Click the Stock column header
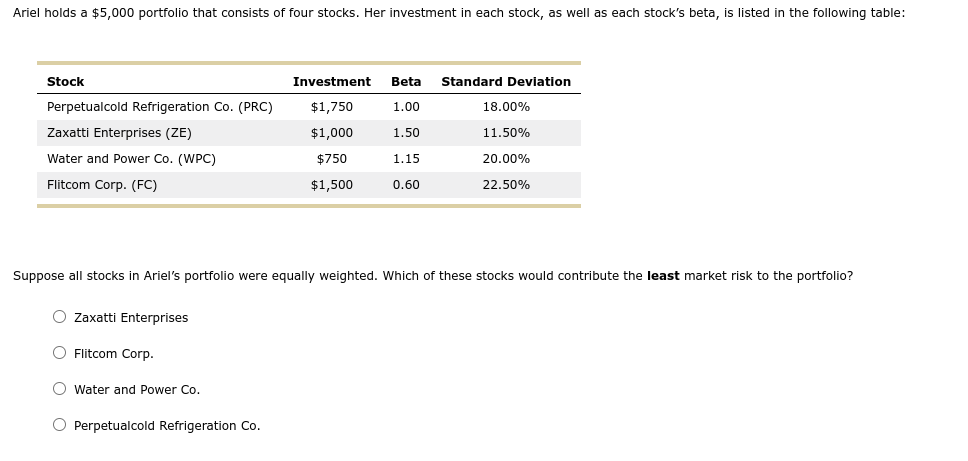Image resolution: width=968 pixels, height=461 pixels. click(65, 81)
